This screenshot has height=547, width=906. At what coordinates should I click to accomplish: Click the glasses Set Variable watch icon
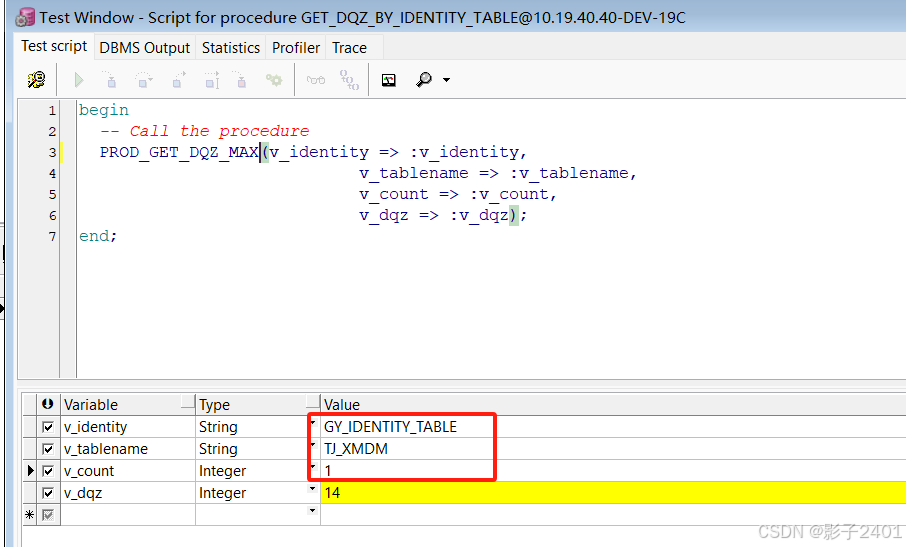coord(315,80)
